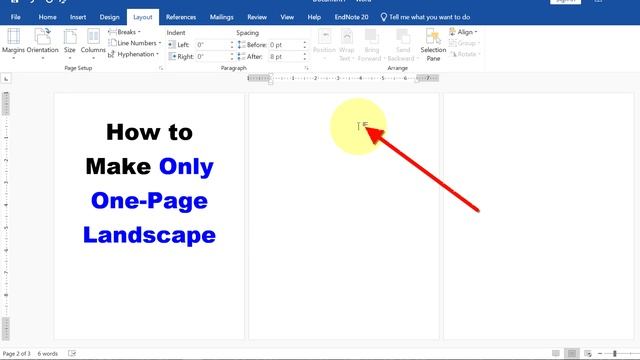The width and height of the screenshot is (640, 360).
Task: Open the Columns menu
Action: pos(93,44)
